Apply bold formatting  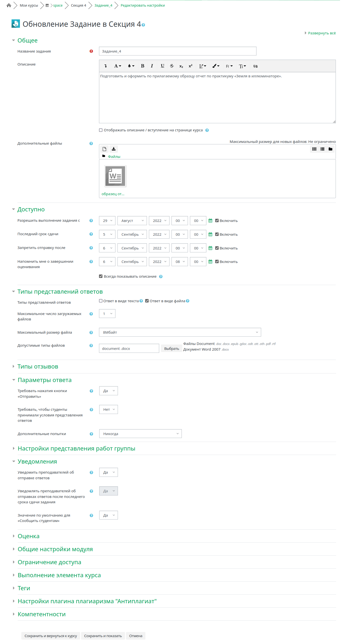tap(142, 66)
